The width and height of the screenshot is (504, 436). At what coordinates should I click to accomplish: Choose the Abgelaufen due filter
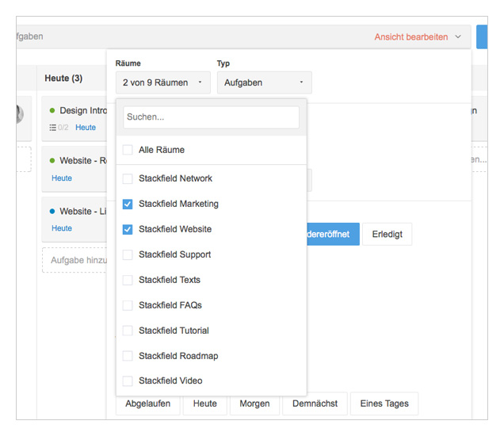(x=148, y=403)
